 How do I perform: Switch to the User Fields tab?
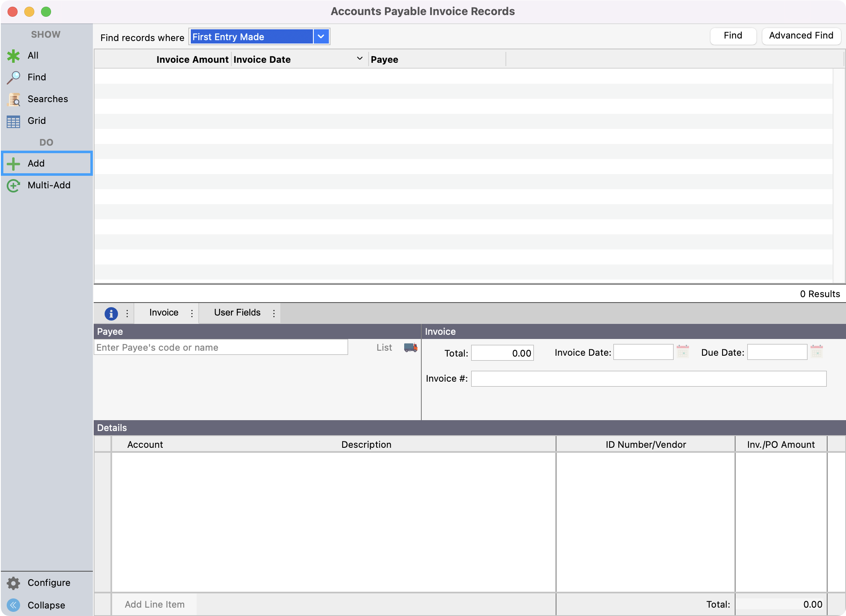point(237,313)
